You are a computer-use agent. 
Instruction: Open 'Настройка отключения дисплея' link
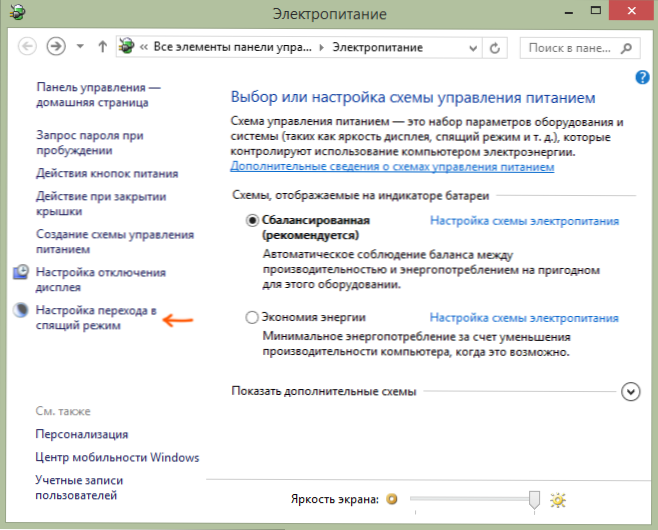101,279
